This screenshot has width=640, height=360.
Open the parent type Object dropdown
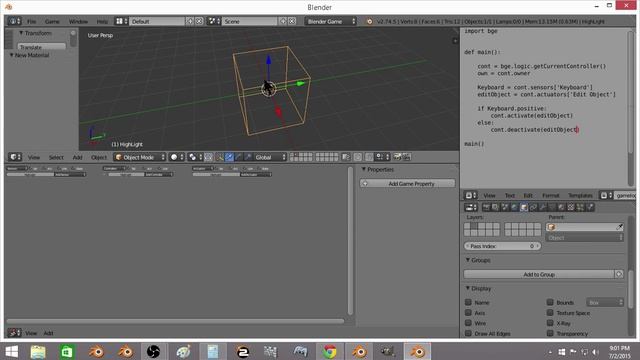coord(584,238)
